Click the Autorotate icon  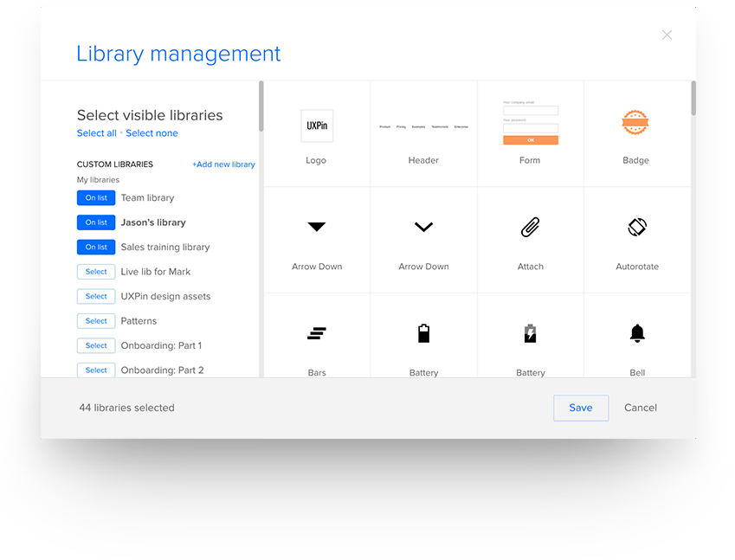tap(637, 227)
